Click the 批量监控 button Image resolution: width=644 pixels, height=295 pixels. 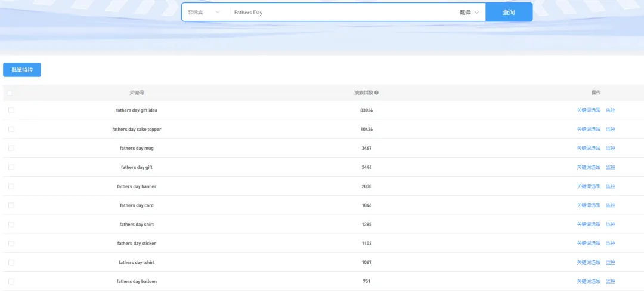pos(22,70)
